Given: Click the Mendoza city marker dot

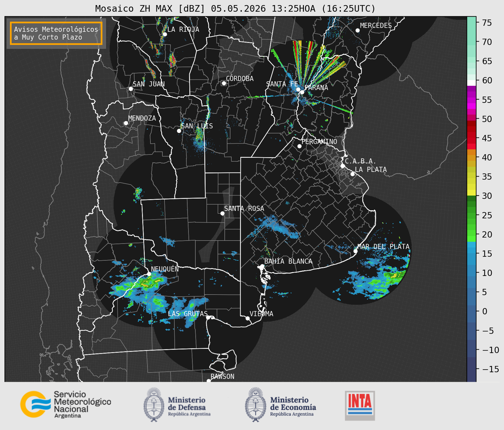Looking at the screenshot, I should tap(126, 123).
